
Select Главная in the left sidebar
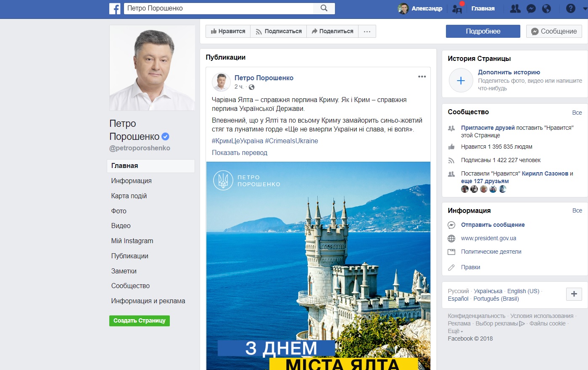151,166
